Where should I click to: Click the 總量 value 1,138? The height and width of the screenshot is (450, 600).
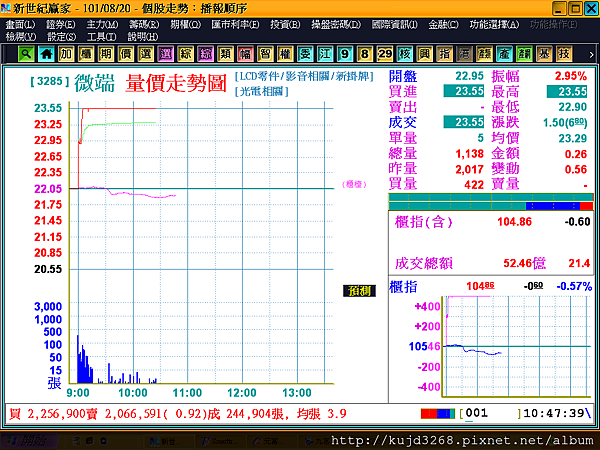tap(470, 154)
